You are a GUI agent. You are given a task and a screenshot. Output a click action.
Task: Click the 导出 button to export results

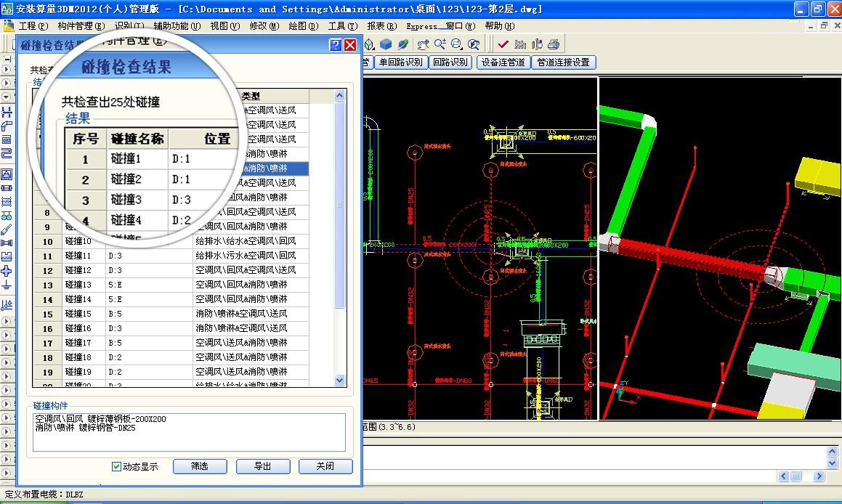[263, 466]
